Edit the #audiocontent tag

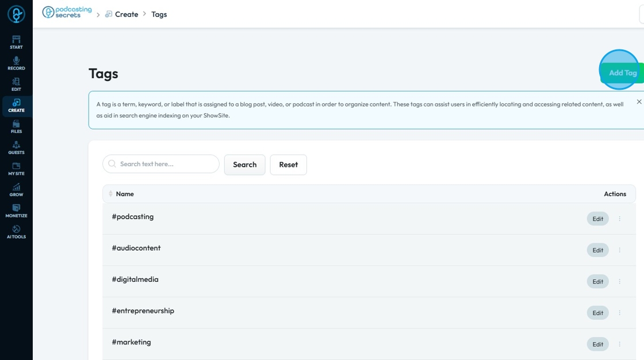tap(597, 250)
